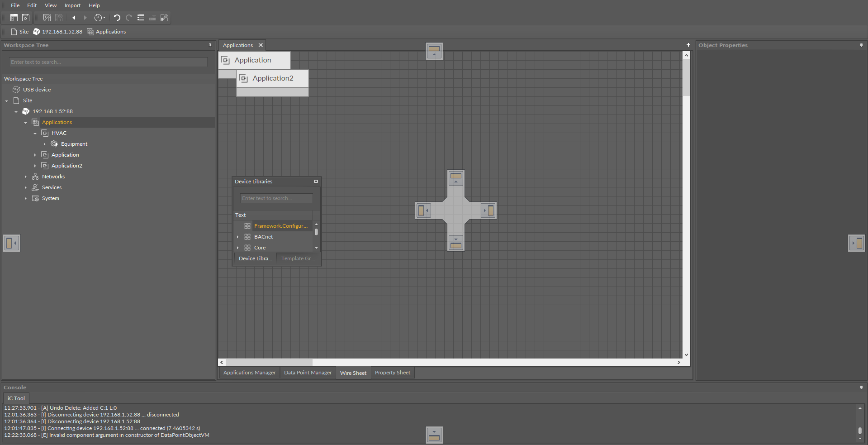Click the top docking arrow of center cross
The image size is (868, 445).
pyautogui.click(x=455, y=178)
